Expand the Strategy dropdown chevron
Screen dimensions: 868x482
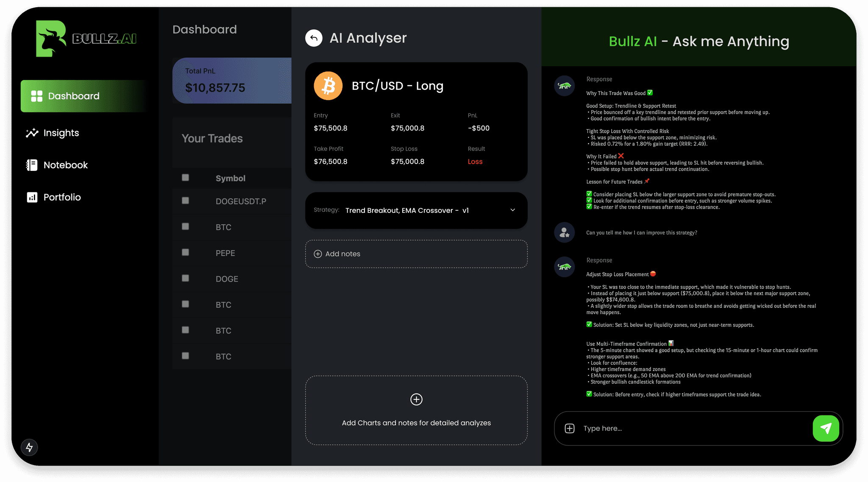point(512,210)
